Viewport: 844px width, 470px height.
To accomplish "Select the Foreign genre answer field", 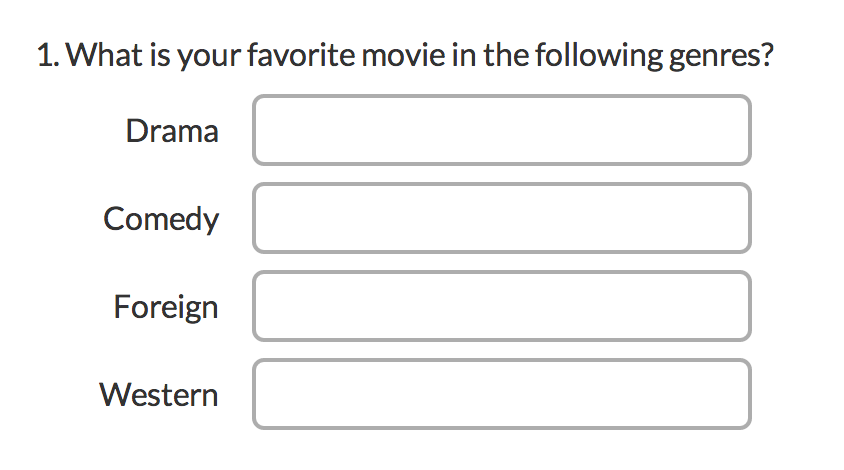I will [x=502, y=306].
